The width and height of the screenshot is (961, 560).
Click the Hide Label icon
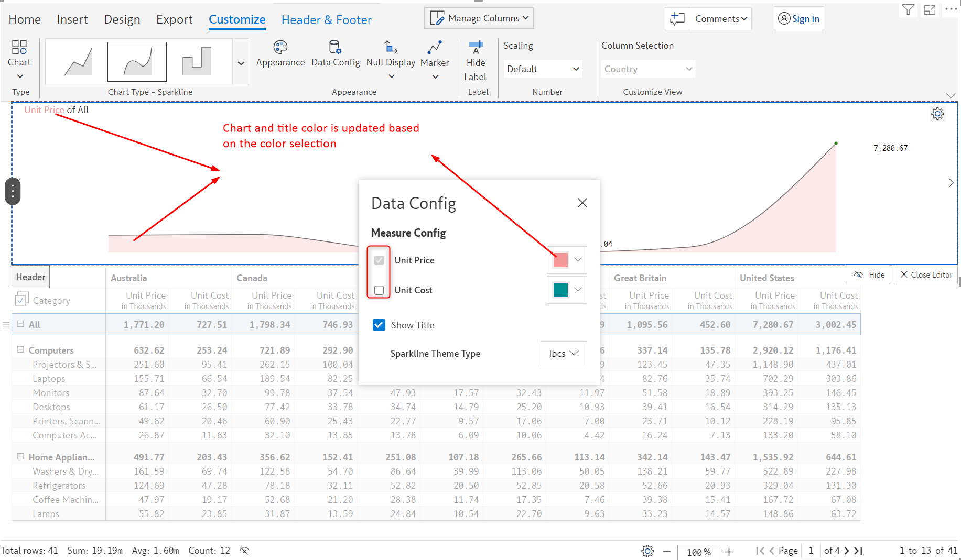pyautogui.click(x=476, y=48)
